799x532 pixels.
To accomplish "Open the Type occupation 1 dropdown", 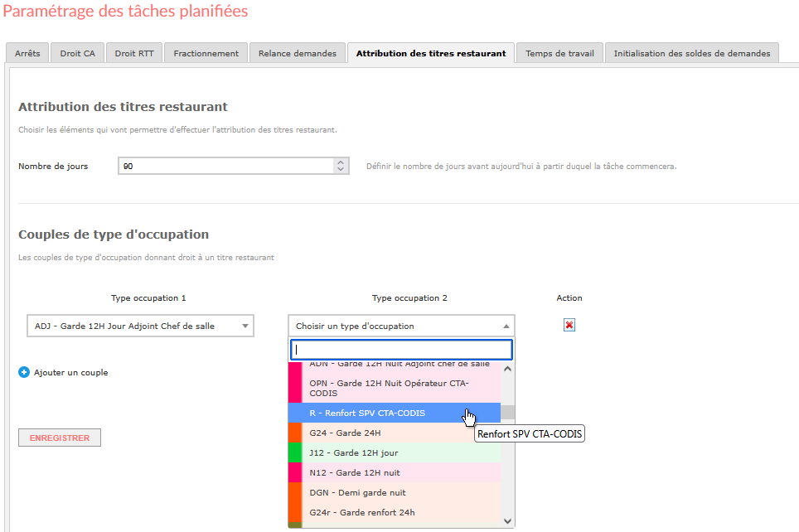I will [x=140, y=326].
